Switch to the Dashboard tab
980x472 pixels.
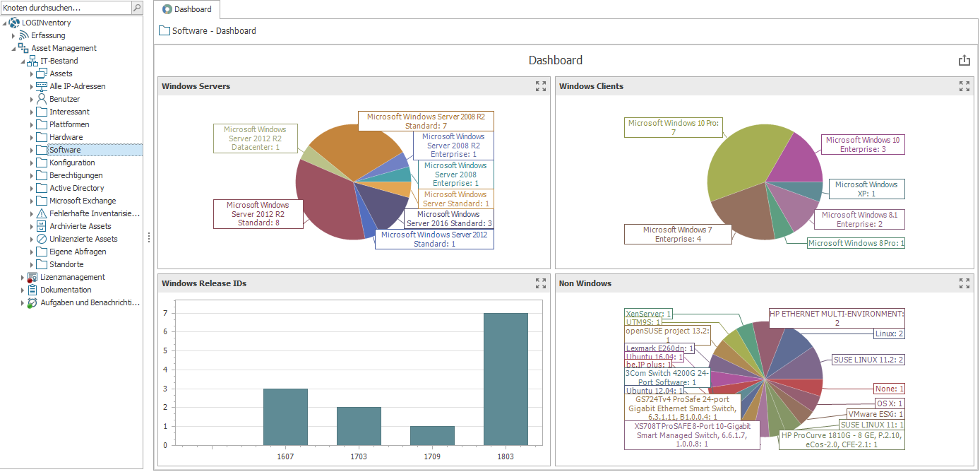[187, 9]
